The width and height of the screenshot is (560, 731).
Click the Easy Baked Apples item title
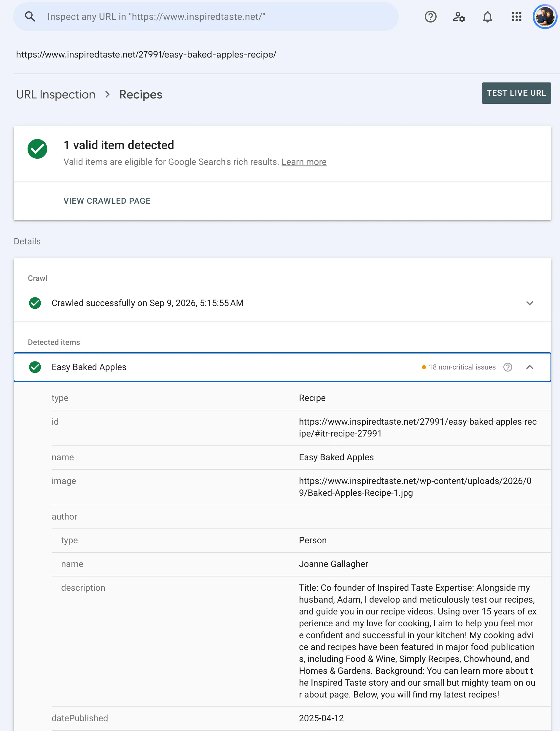click(89, 367)
